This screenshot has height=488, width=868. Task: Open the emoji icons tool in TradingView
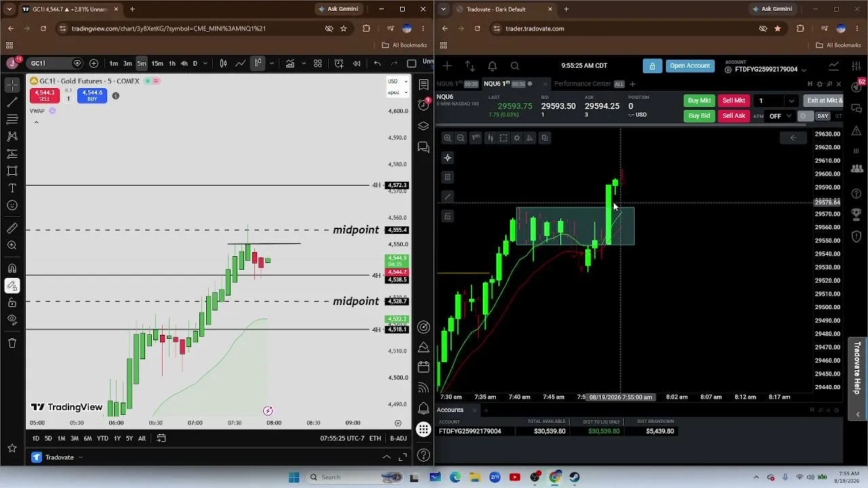point(12,205)
